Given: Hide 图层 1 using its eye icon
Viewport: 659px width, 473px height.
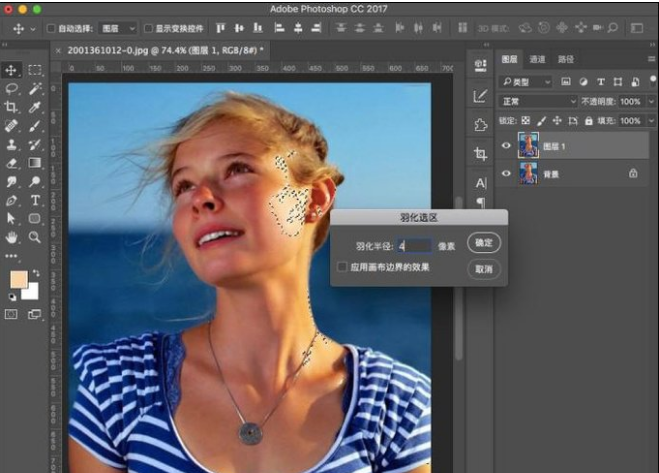Looking at the screenshot, I should pos(505,146).
